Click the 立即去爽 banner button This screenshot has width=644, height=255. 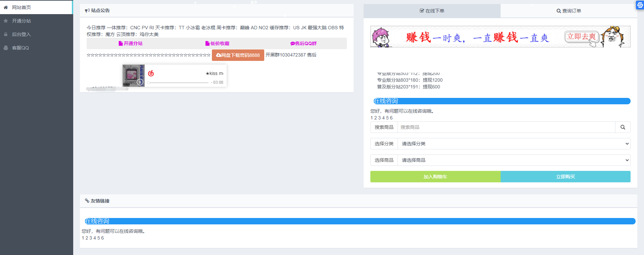(x=582, y=37)
